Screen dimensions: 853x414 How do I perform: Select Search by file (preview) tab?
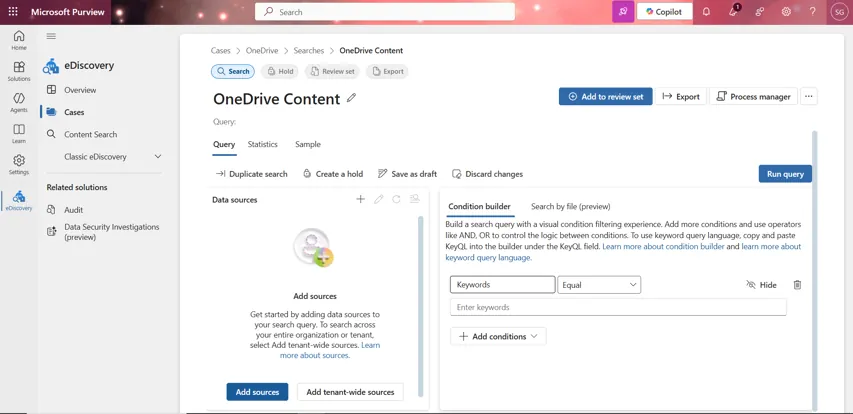click(x=571, y=206)
